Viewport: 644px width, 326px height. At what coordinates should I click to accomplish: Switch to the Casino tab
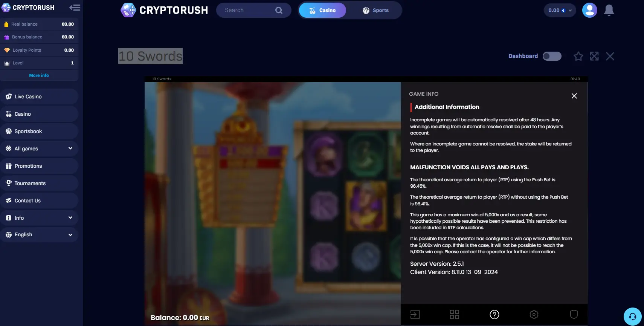click(x=322, y=10)
